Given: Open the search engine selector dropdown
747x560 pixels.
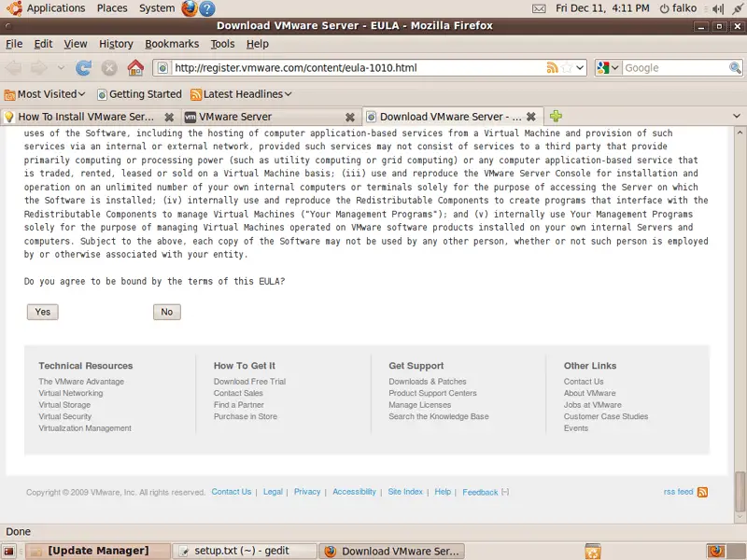Looking at the screenshot, I should coord(609,67).
